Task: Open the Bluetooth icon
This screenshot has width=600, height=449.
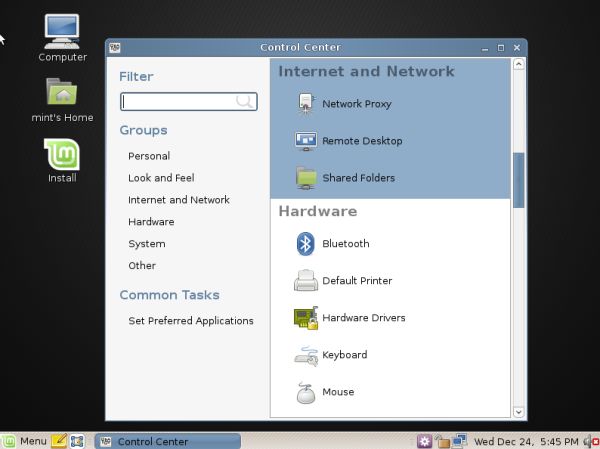Action: (x=305, y=243)
